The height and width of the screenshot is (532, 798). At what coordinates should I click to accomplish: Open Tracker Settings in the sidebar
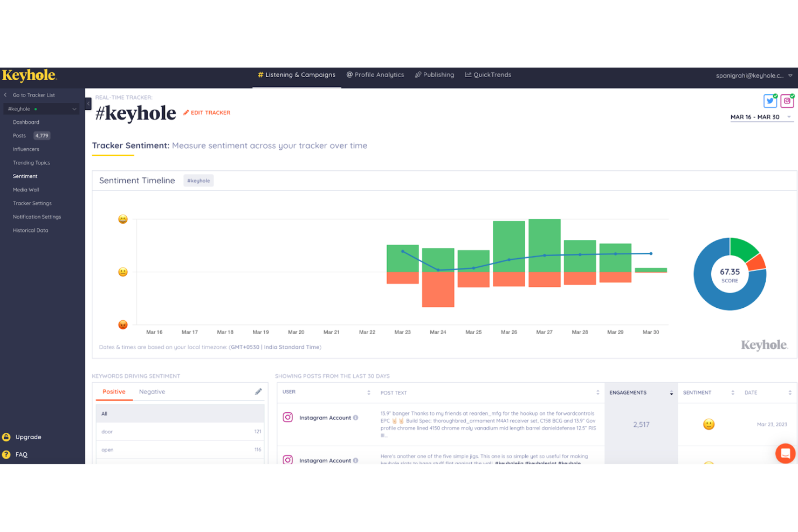click(x=32, y=203)
